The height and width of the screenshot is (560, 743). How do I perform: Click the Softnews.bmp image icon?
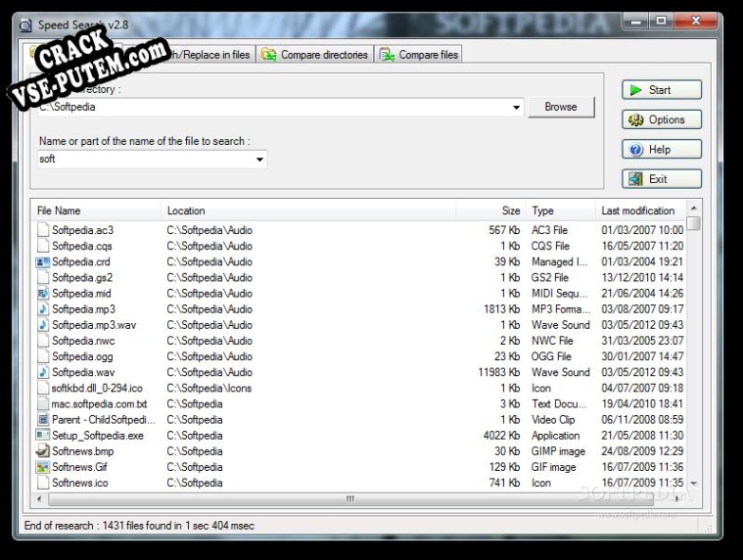(43, 451)
